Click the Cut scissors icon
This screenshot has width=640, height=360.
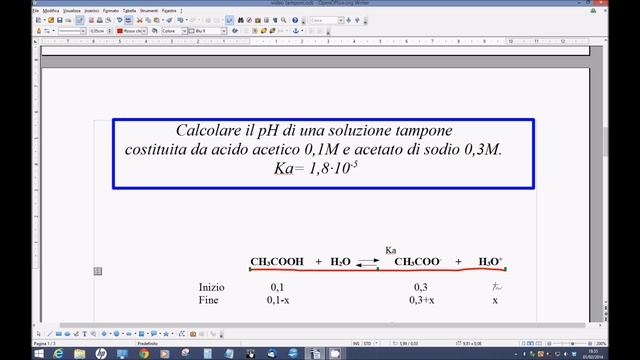coord(140,20)
